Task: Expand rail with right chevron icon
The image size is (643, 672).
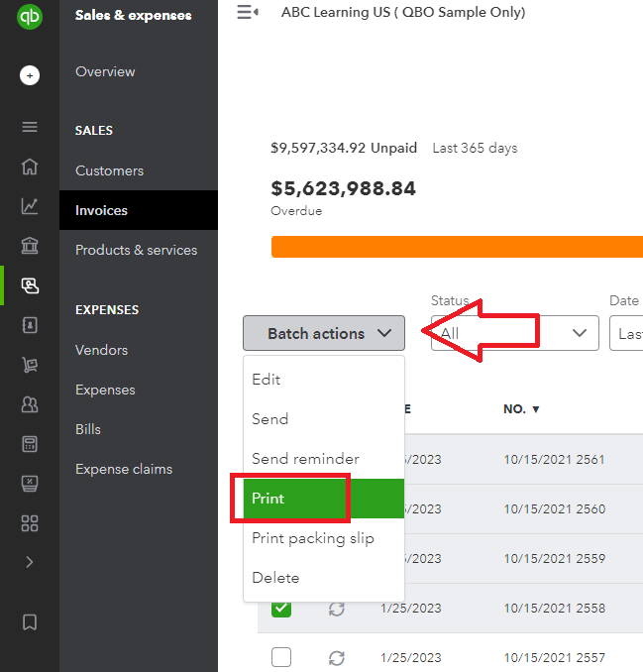Action: coord(30,562)
